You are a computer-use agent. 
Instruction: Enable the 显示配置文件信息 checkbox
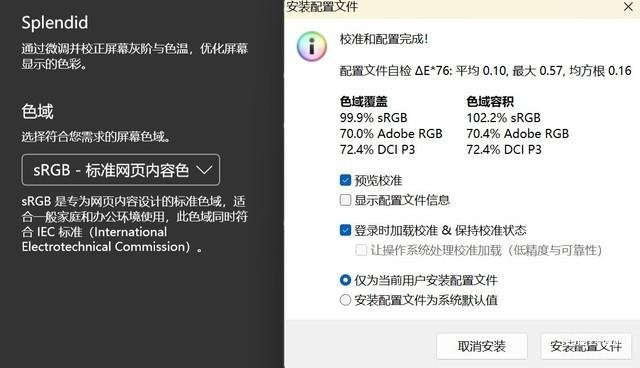click(x=345, y=200)
